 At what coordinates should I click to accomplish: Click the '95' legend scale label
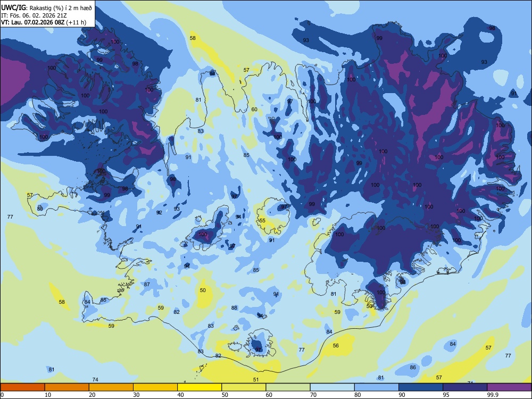point(446,395)
